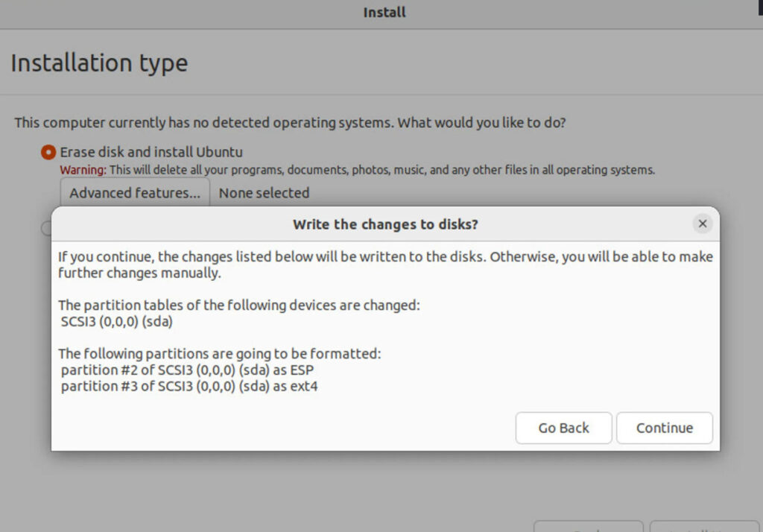Confirm disk changes with Continue
Screen dimensions: 763x532
point(664,428)
